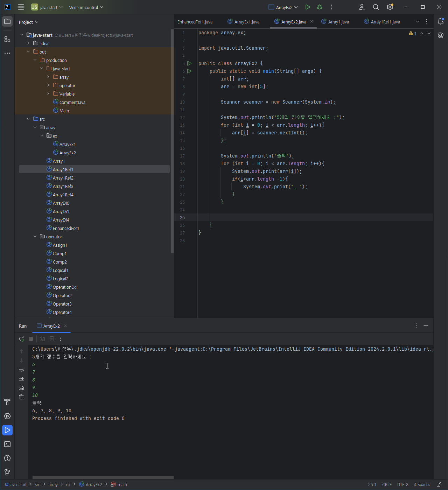Collapse the operator package under src
This screenshot has width=448, height=490.
tap(35, 237)
